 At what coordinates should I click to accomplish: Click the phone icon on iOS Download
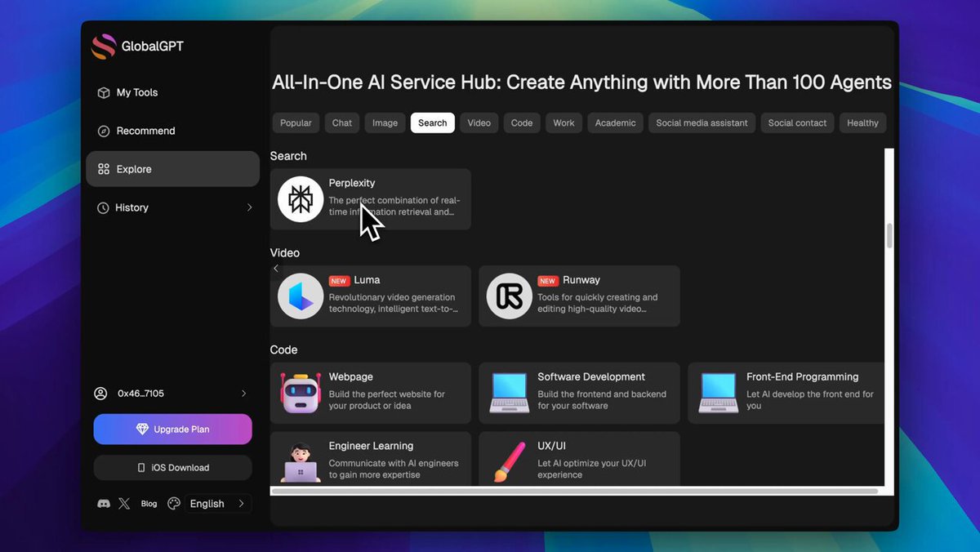point(141,468)
